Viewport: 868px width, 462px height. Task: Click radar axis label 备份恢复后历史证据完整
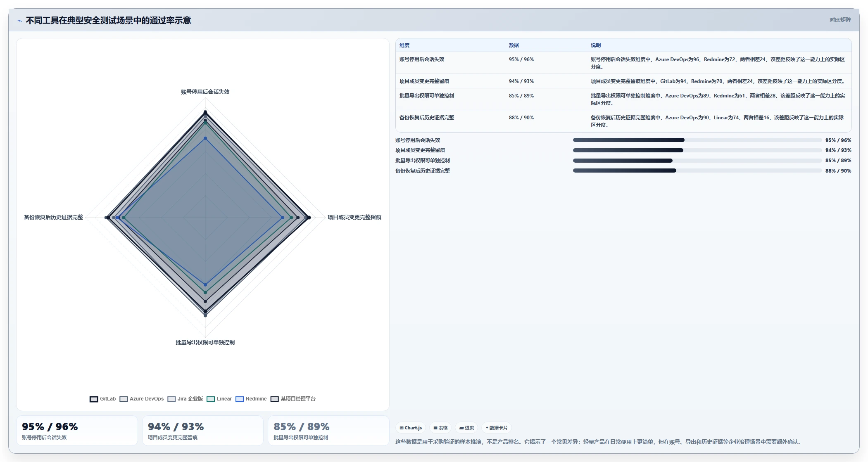(x=53, y=217)
